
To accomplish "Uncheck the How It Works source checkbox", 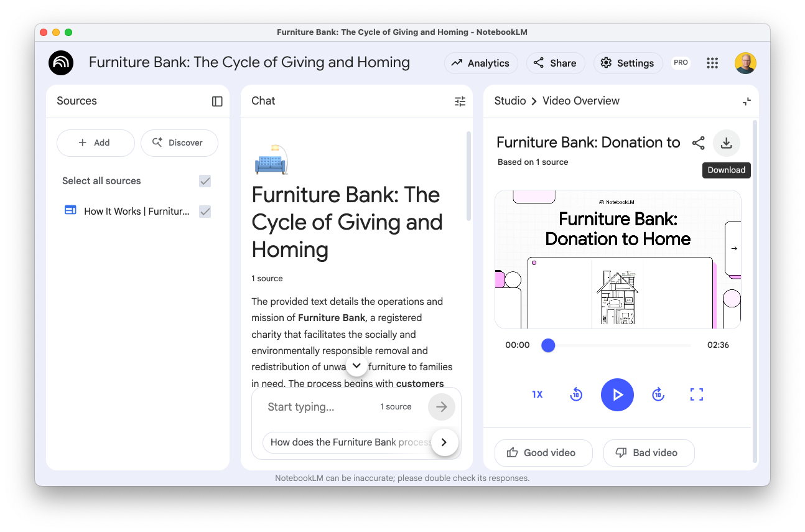I will [205, 212].
